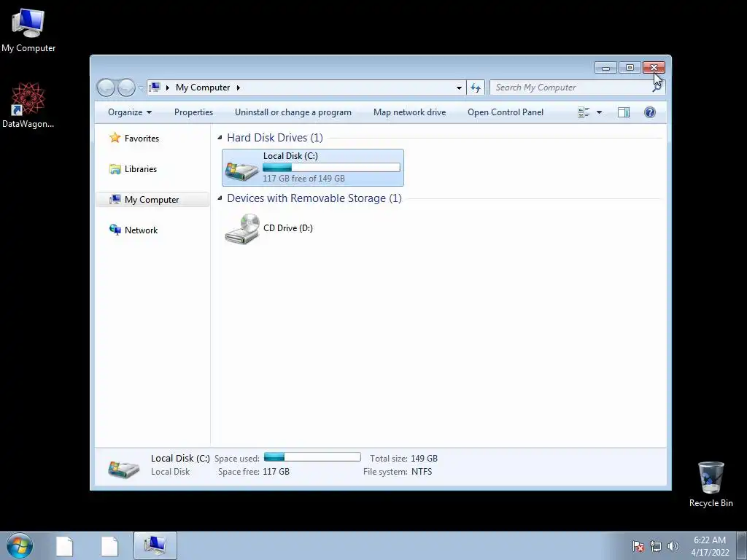Focus the Search My Computer field
747x560 pixels.
[x=572, y=87]
